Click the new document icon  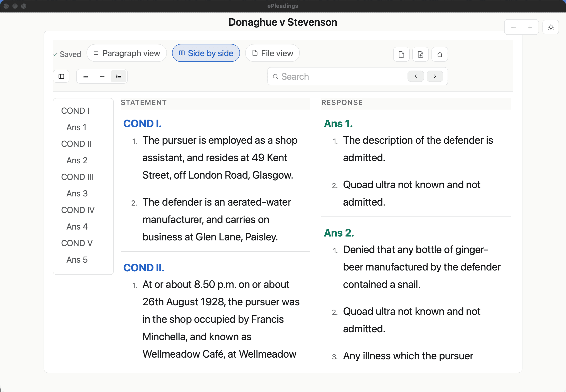point(401,54)
